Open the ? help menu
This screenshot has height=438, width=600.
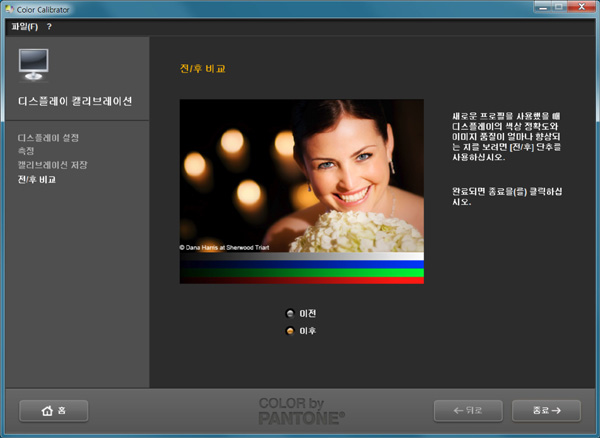(49, 26)
